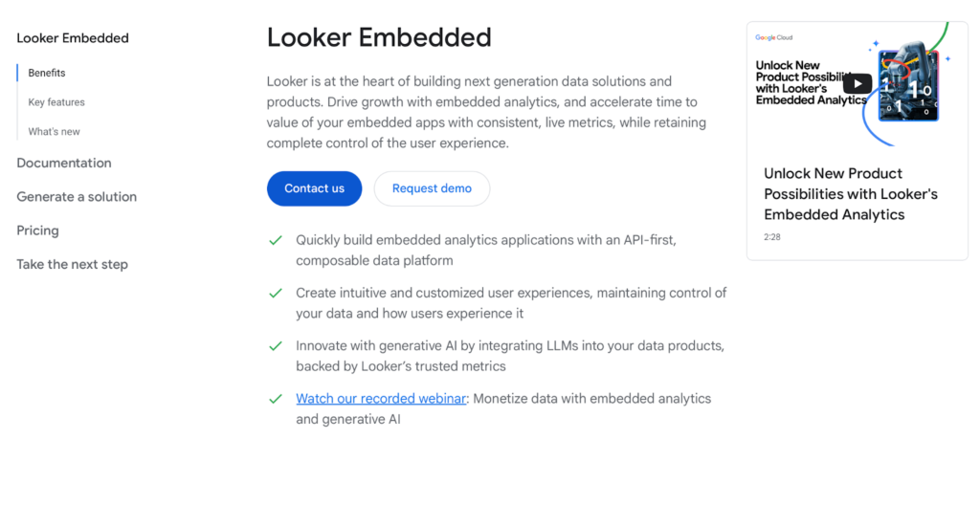Click the Request demo button
The image size is (980, 505).
[x=432, y=188]
